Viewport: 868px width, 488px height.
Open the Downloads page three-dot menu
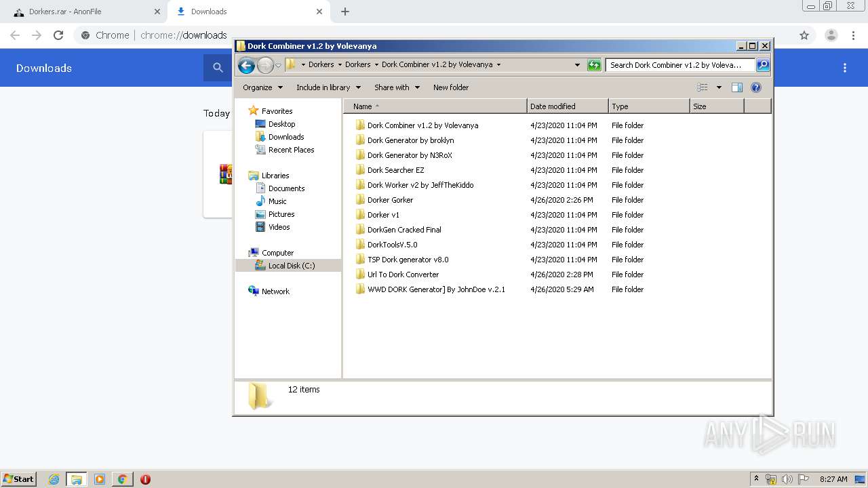845,68
